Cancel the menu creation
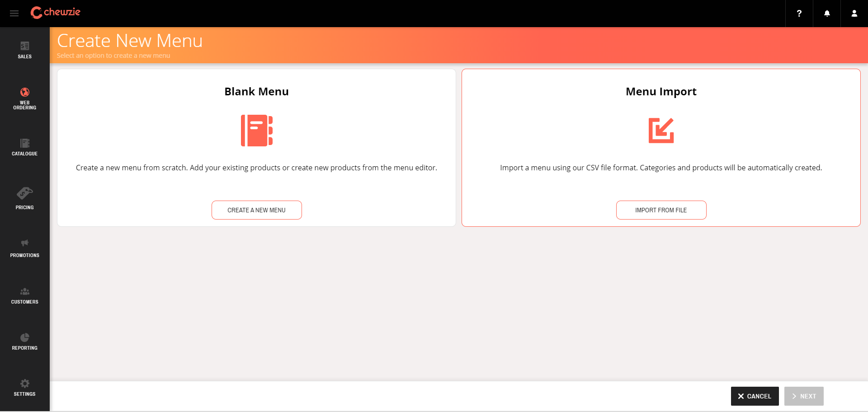The height and width of the screenshot is (412, 868). point(755,396)
